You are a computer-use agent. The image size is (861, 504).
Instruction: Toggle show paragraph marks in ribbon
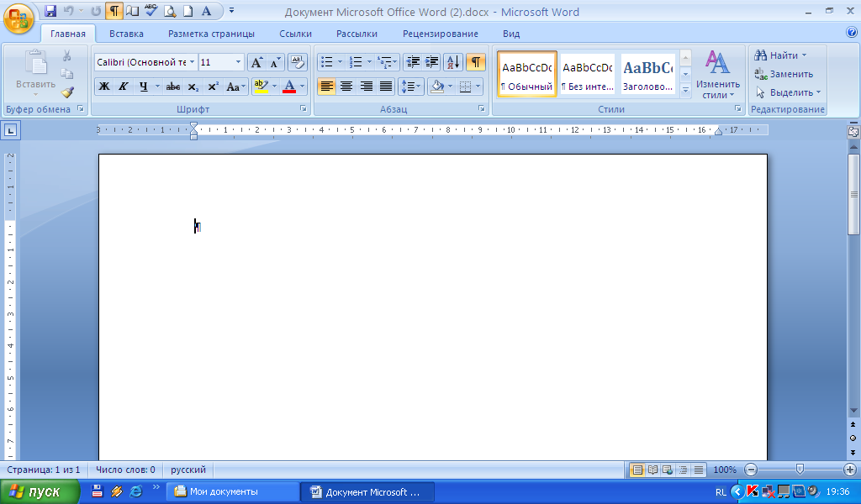(x=476, y=62)
